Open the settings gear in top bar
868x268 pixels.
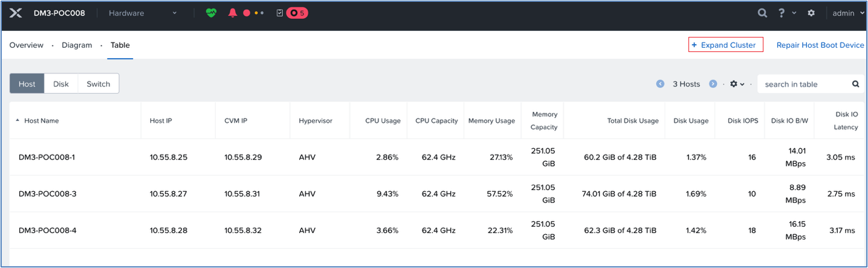tap(811, 13)
